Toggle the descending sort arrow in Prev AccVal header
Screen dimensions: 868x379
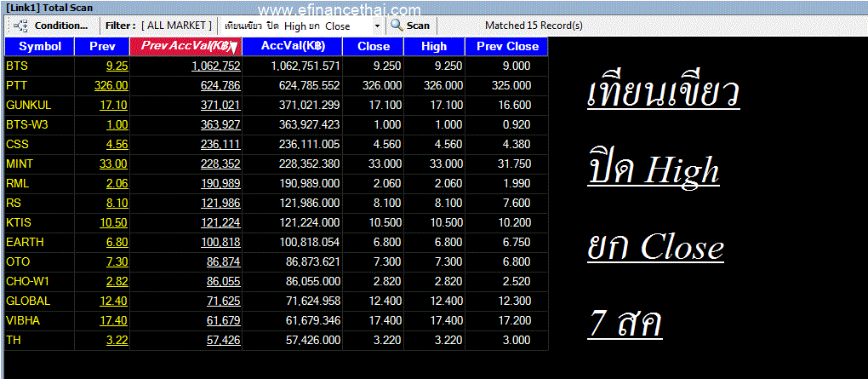tap(234, 49)
